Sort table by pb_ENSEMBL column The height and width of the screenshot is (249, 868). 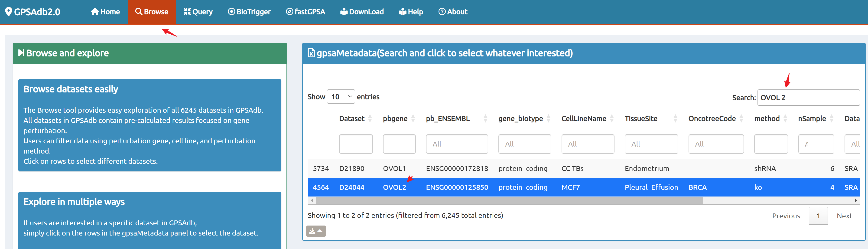457,119
